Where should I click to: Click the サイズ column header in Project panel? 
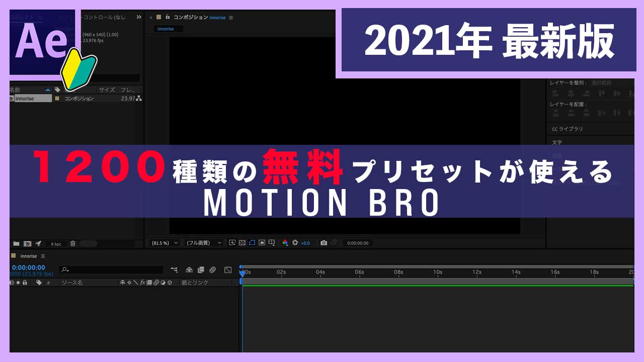[107, 90]
